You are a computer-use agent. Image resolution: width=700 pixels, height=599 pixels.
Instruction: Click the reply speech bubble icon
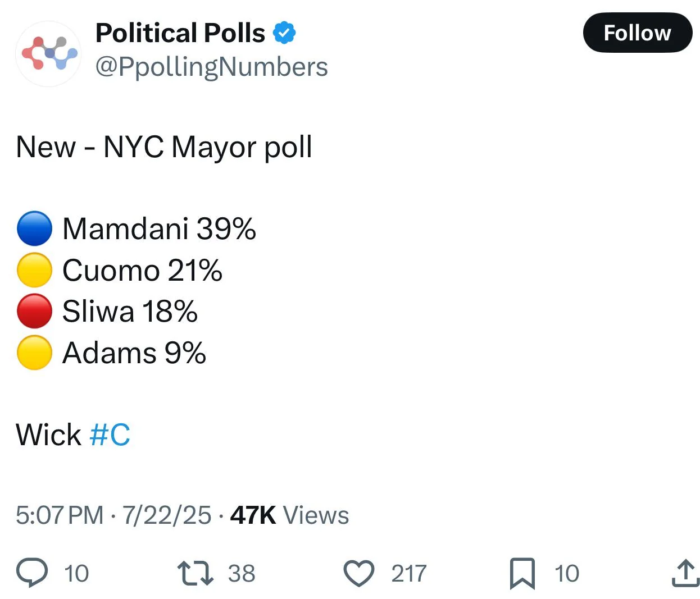pos(32,573)
